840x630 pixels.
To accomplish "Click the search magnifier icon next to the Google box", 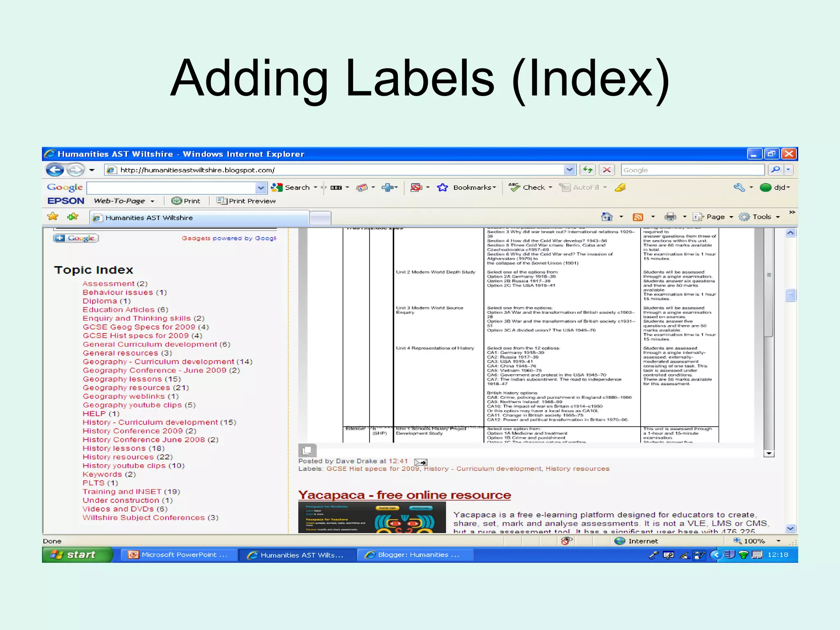I will (x=775, y=169).
